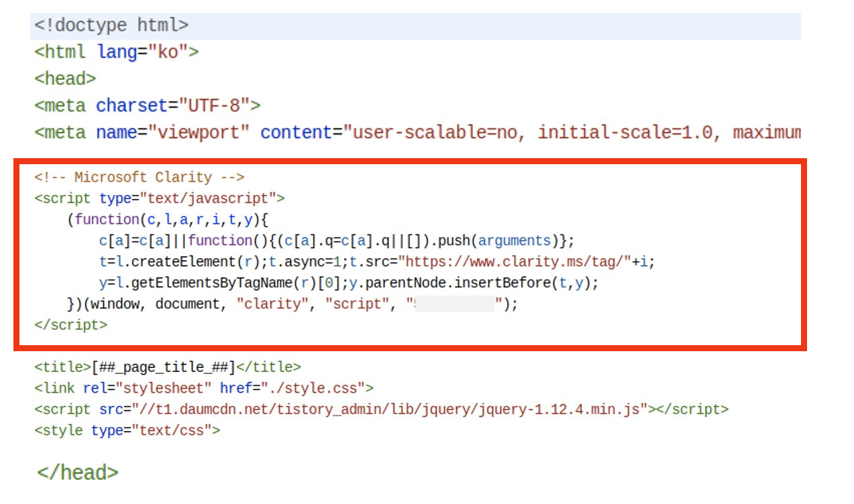854x504 pixels.
Task: Click the opening <head> tag line
Action: (65, 78)
